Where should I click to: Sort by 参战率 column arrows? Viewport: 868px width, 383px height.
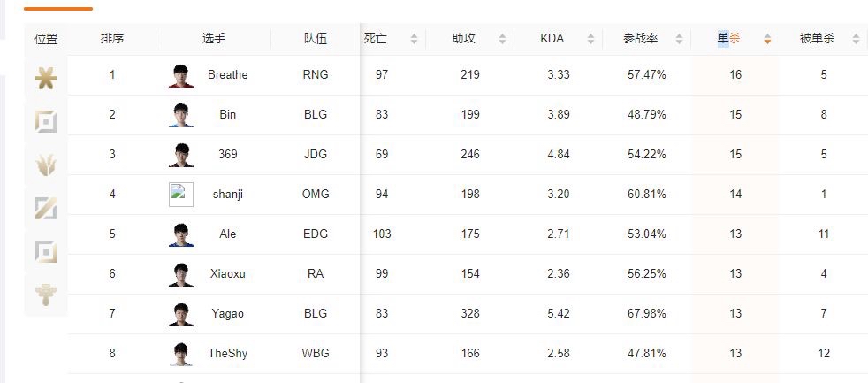tap(679, 39)
